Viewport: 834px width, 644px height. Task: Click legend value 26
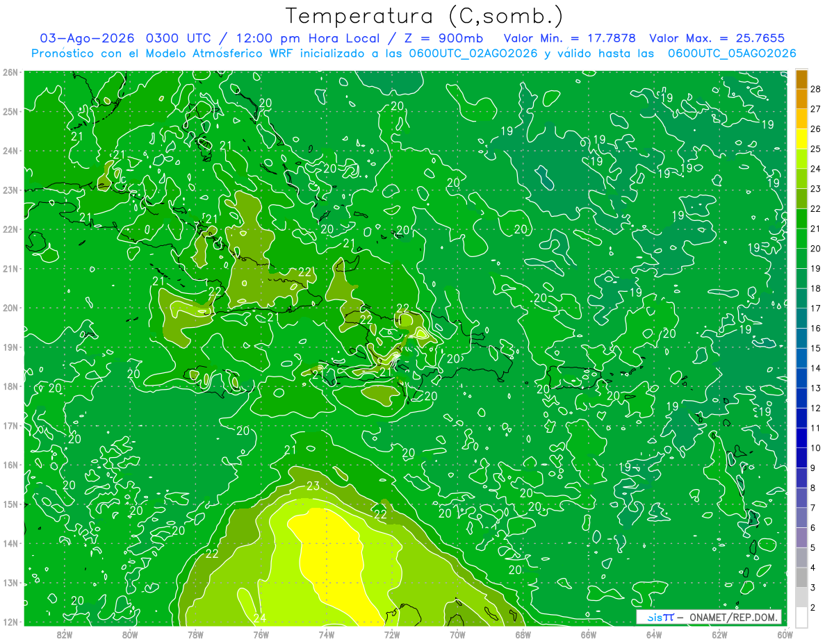[816, 129]
